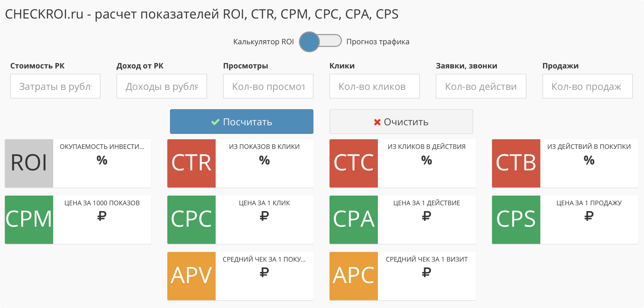This screenshot has height=308, width=644.
Task: Click the orange APC tile
Action: pos(354,276)
